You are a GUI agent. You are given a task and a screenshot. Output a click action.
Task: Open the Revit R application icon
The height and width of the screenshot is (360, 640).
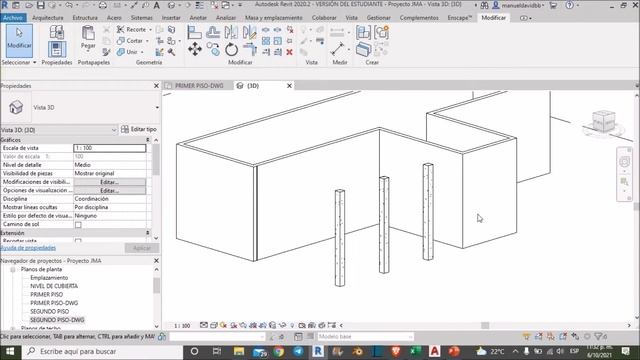click(x=4, y=5)
